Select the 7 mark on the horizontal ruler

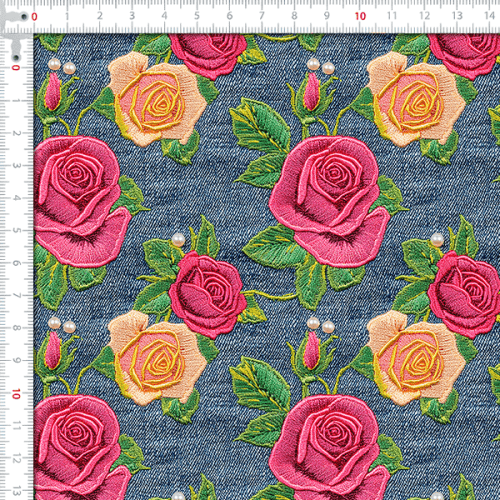click(262, 16)
